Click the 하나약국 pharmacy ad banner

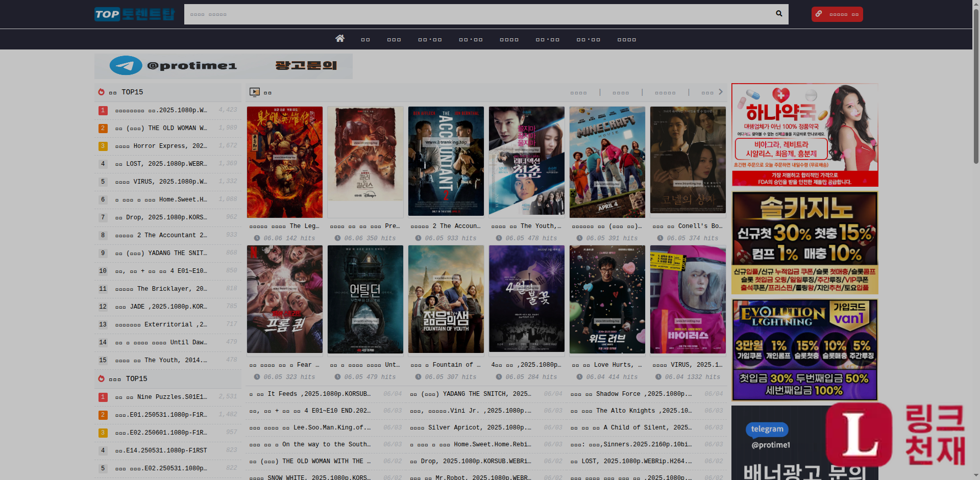pyautogui.click(x=805, y=135)
